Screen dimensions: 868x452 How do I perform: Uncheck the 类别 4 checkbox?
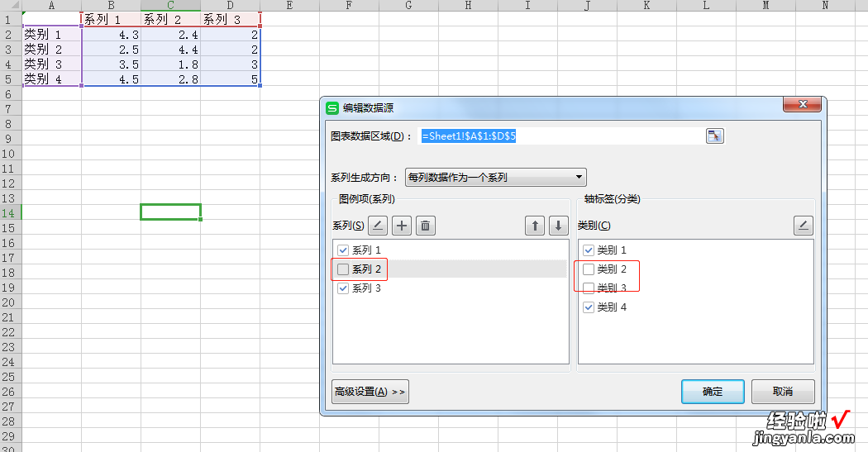(589, 307)
